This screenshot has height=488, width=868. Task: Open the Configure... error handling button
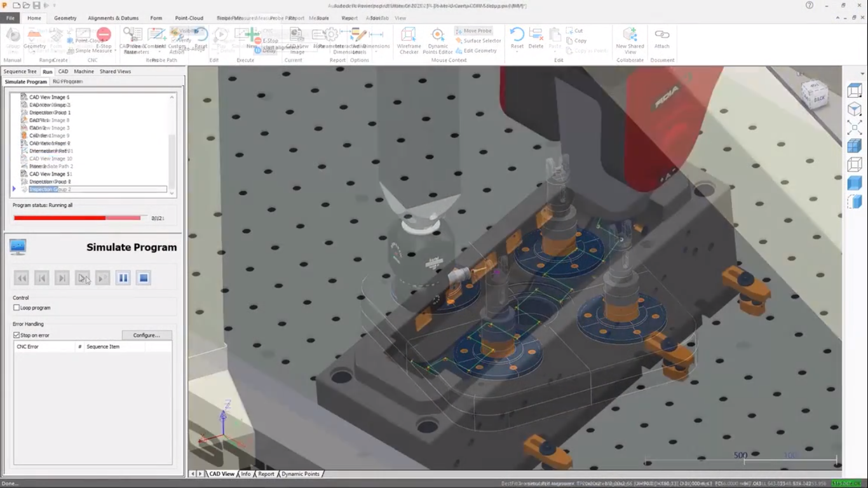point(146,335)
